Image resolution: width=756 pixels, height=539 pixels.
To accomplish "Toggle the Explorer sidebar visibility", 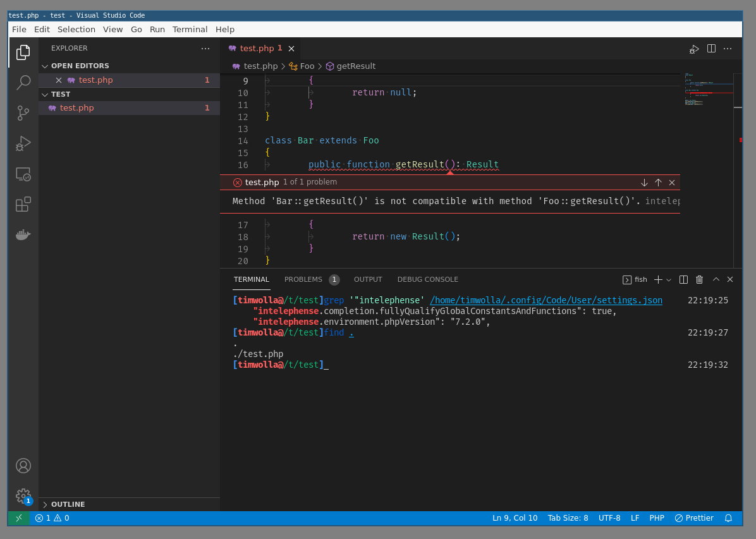I will pyautogui.click(x=23, y=52).
